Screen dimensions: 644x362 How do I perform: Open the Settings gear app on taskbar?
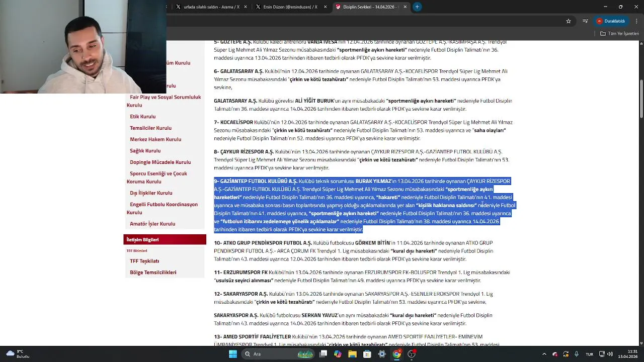pyautogui.click(x=382, y=354)
